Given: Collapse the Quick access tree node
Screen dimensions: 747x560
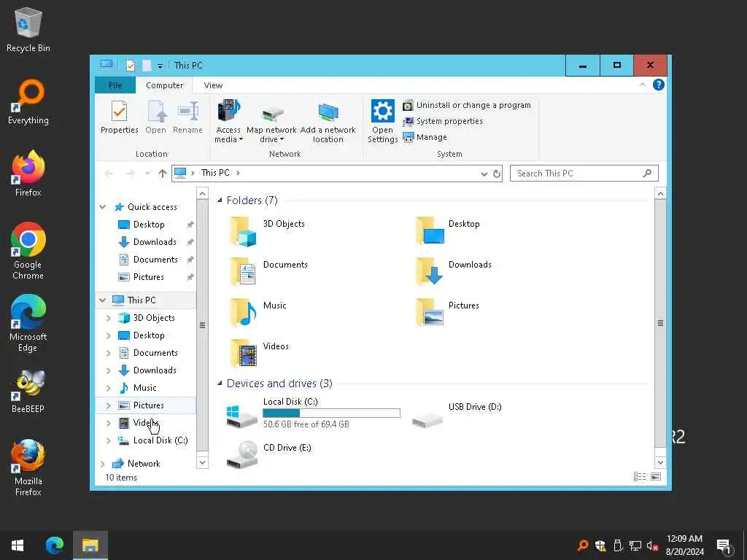Looking at the screenshot, I should click(x=102, y=206).
